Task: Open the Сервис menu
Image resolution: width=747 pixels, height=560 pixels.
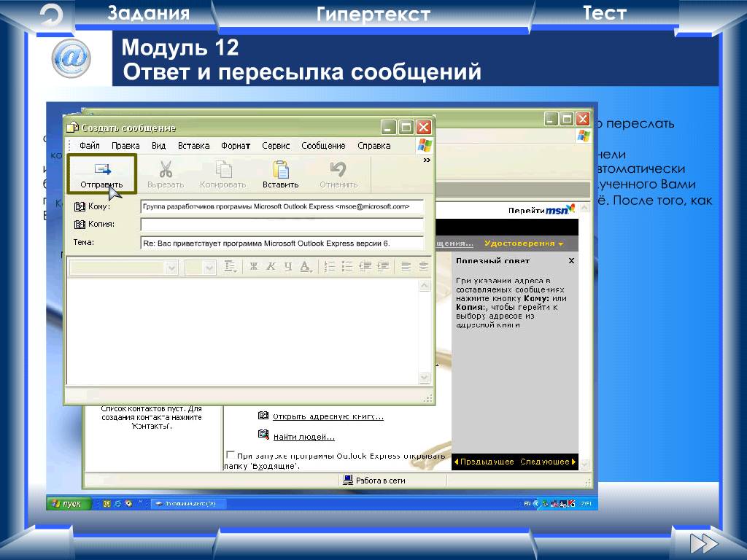Action: point(276,146)
